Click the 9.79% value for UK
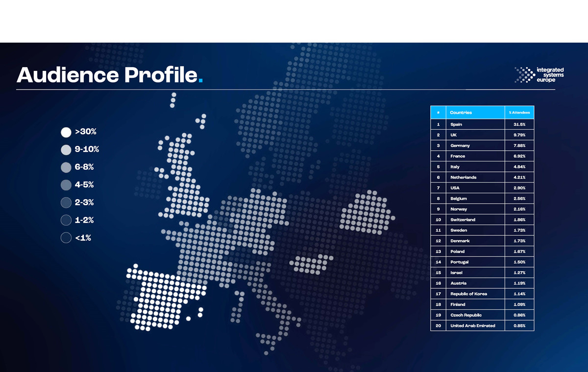 click(519, 135)
